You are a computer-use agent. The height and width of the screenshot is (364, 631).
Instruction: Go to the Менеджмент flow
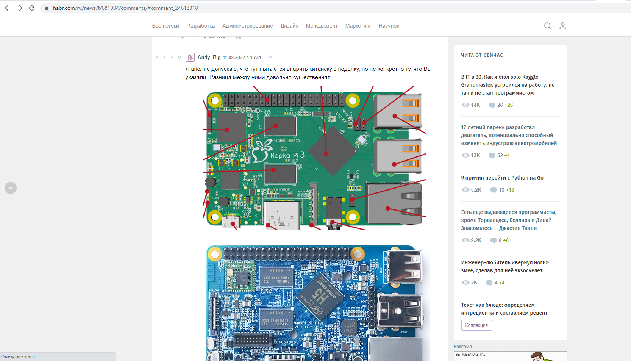pyautogui.click(x=322, y=26)
